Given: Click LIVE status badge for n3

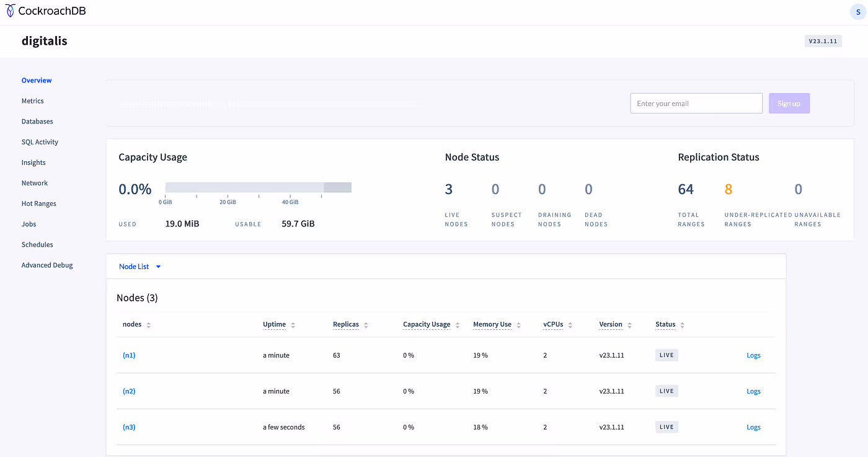Looking at the screenshot, I should tap(666, 427).
